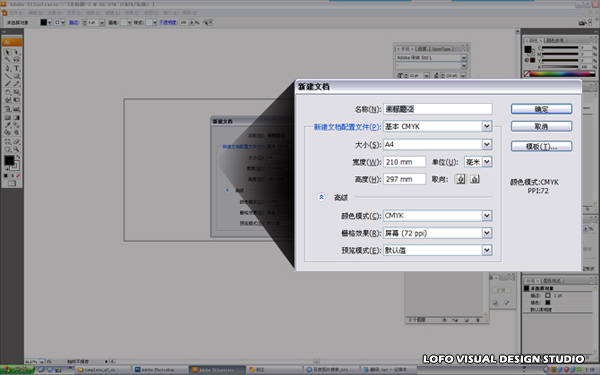Set landscape orientation in new document dialog
This screenshot has height=375, width=600.
pos(474,179)
